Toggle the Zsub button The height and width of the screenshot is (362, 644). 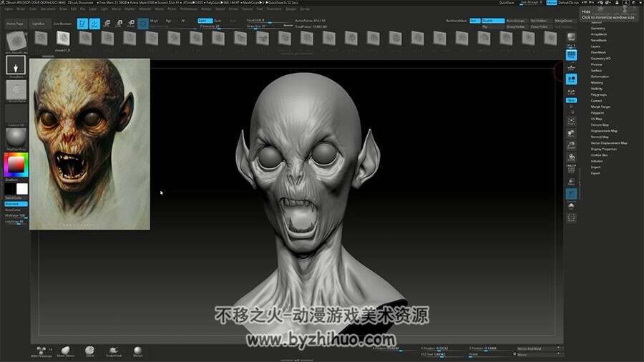point(218,21)
